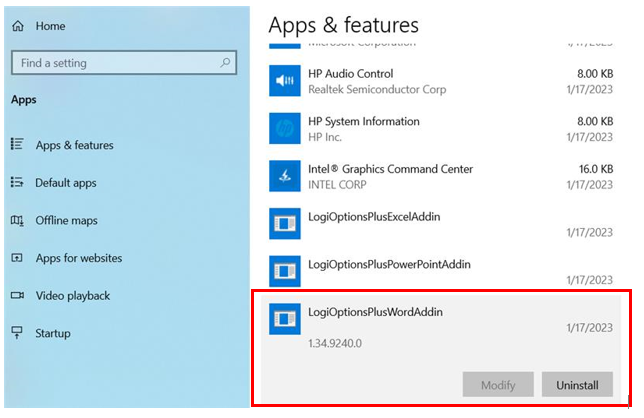
Task: Click the LogiOptionsPlusExcelAddin app icon
Action: click(x=285, y=223)
